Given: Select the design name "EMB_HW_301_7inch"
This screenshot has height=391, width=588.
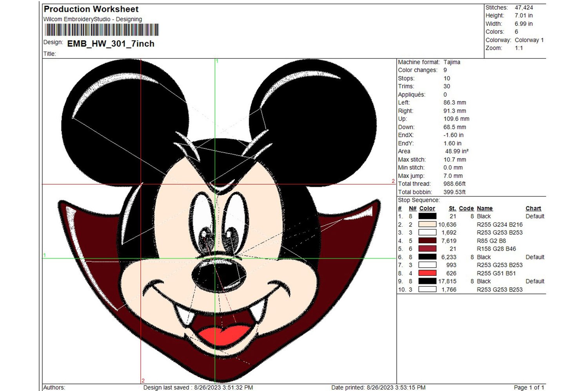Looking at the screenshot, I should pyautogui.click(x=111, y=44).
